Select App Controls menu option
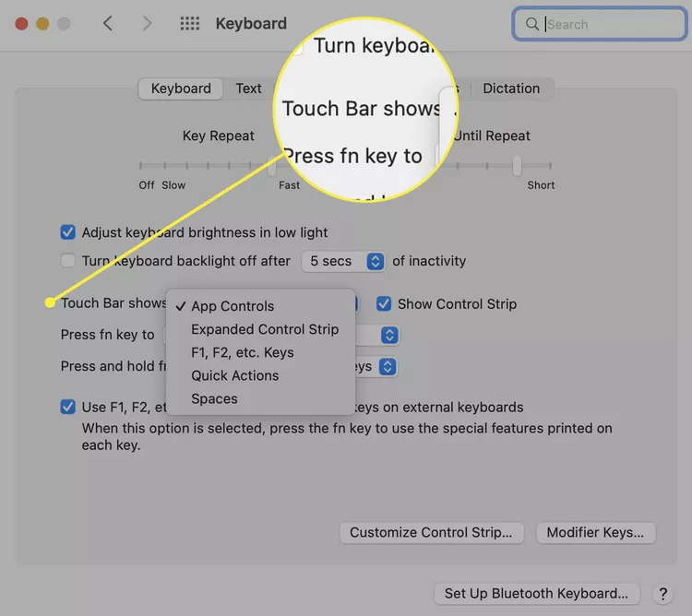The height and width of the screenshot is (616, 692). coord(261,306)
